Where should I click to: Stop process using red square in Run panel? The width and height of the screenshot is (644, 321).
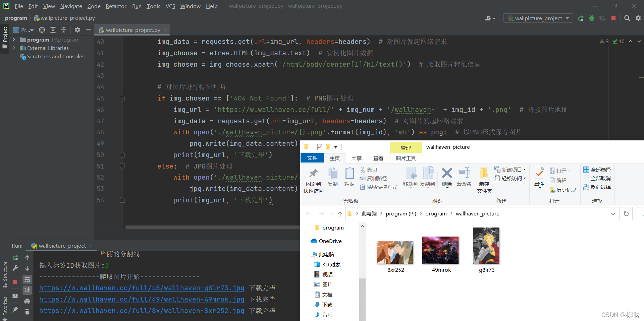[x=15, y=282]
